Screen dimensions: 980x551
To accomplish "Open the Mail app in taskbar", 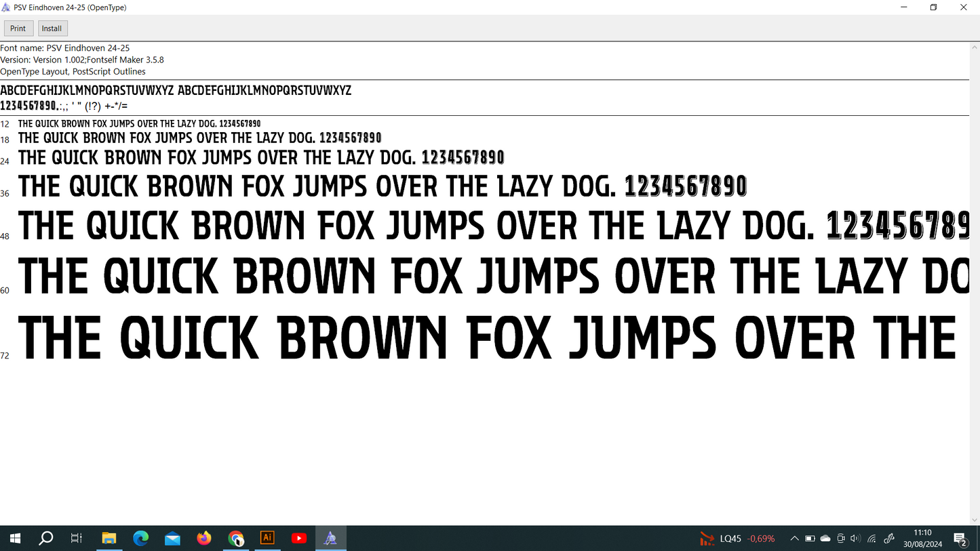I will [x=172, y=539].
